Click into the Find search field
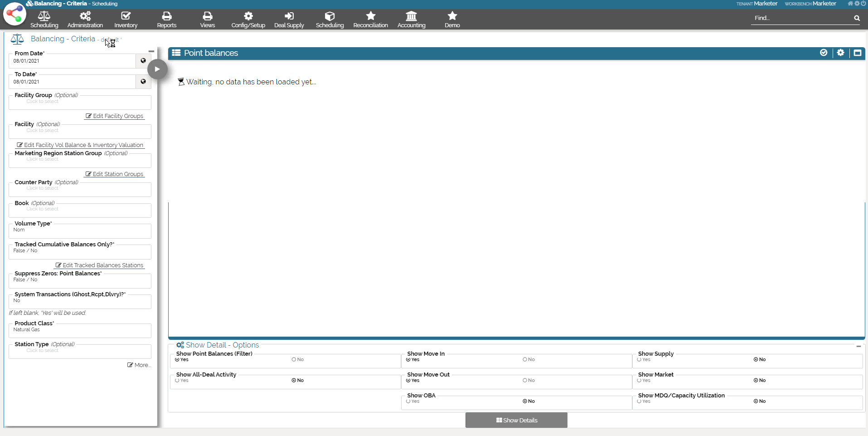Image resolution: width=868 pixels, height=436 pixels. tap(800, 18)
